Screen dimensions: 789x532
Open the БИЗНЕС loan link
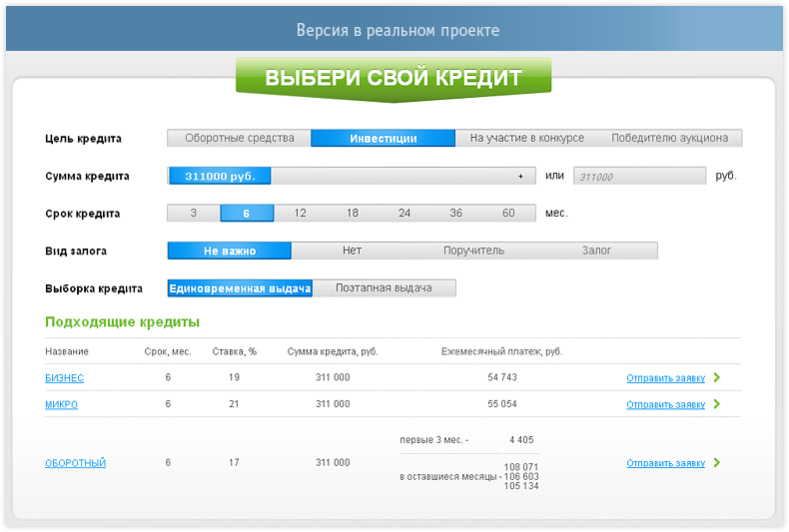64,378
